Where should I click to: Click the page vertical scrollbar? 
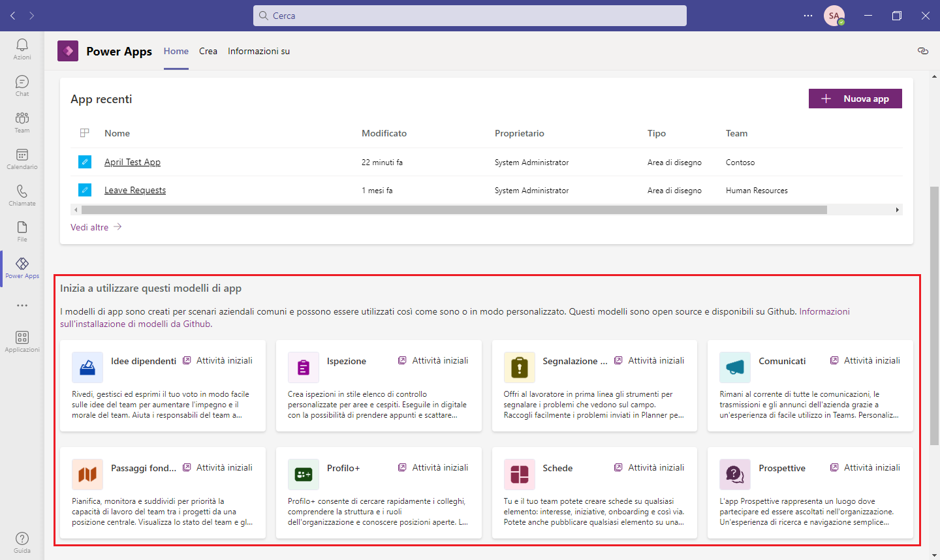tap(934, 316)
